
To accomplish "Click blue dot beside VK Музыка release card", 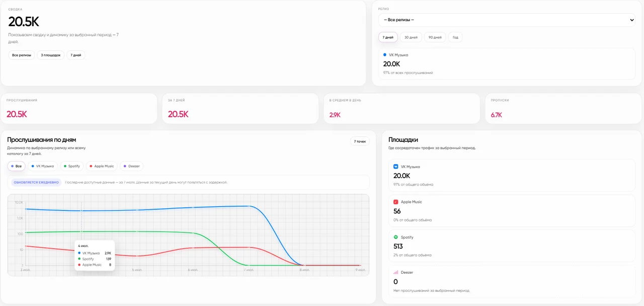I will click(385, 54).
